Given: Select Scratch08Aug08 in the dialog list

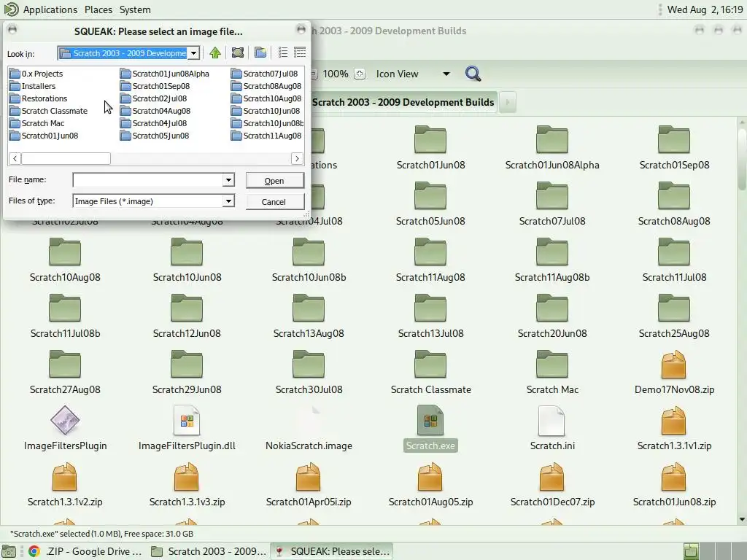Looking at the screenshot, I should tap(267, 86).
